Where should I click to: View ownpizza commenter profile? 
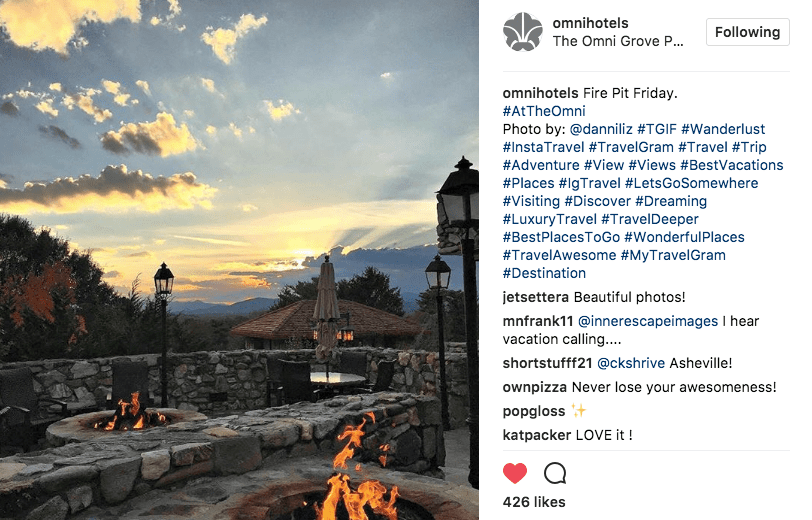[535, 387]
